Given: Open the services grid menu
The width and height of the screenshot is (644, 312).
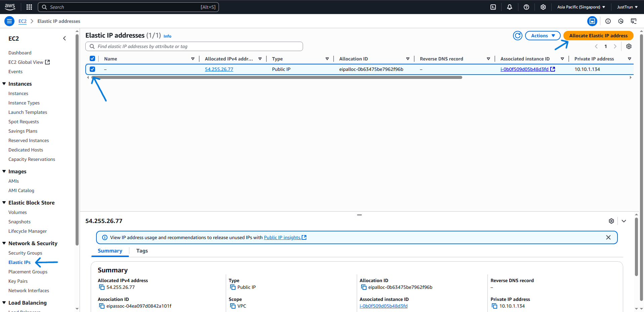Looking at the screenshot, I should point(29,7).
